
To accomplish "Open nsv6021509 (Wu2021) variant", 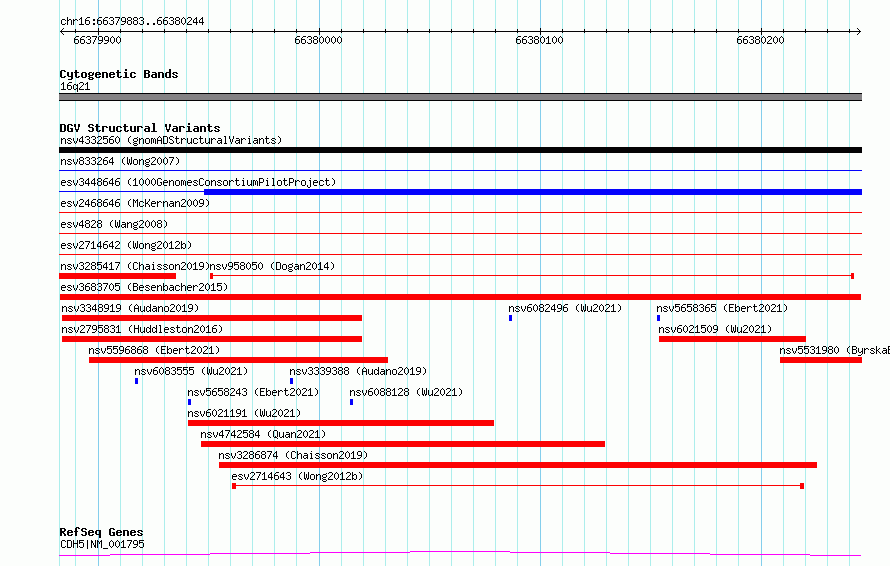I will pyautogui.click(x=715, y=329).
